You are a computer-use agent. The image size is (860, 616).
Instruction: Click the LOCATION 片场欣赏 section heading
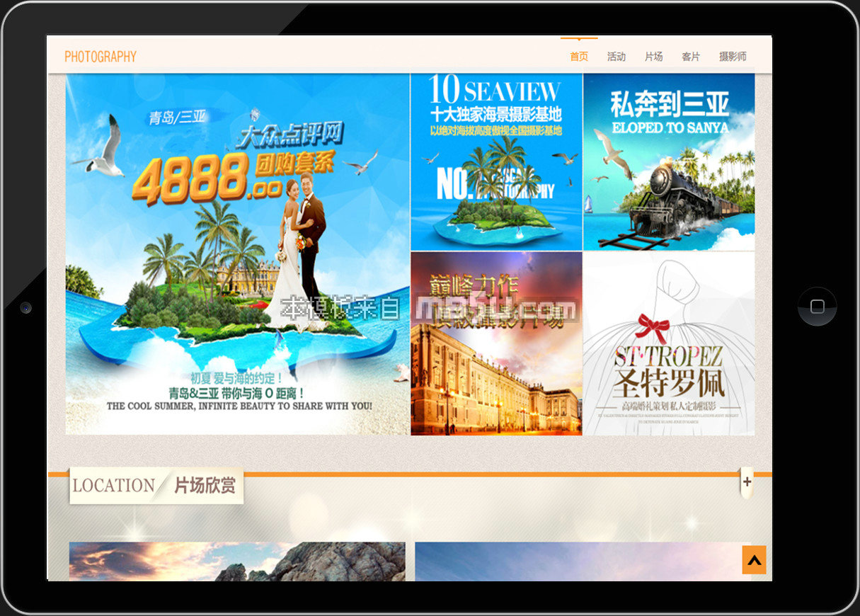point(156,486)
